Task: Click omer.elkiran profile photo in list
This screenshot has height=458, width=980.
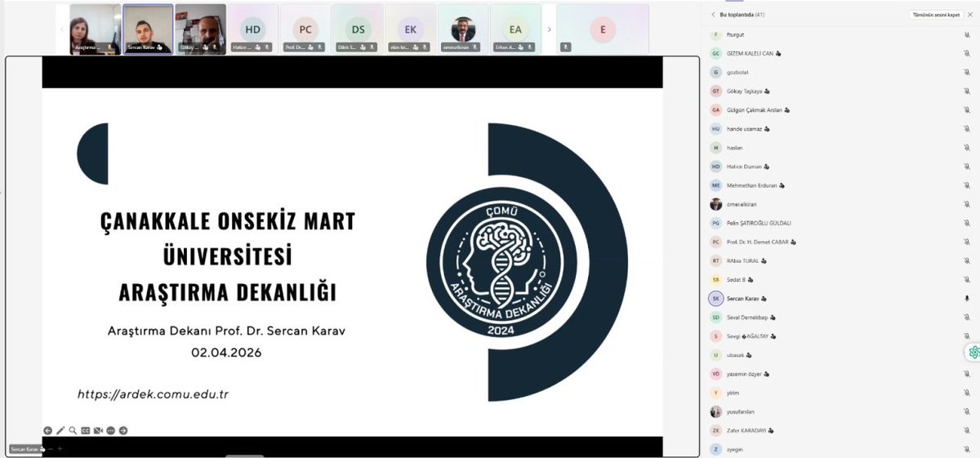Action: click(716, 204)
